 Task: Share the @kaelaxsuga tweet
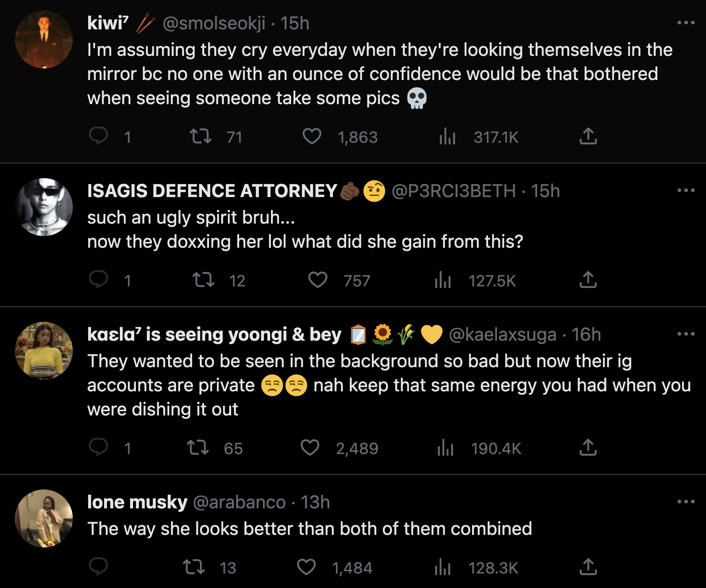588,447
